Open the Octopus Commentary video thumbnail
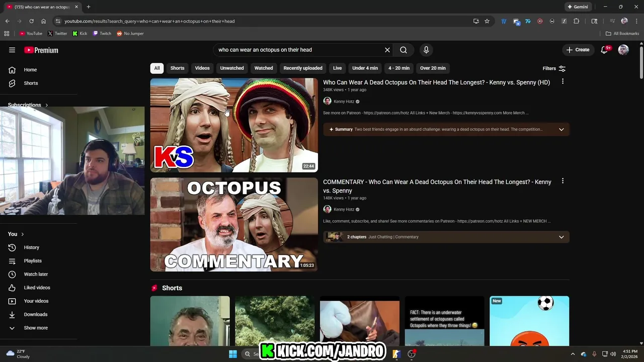 tap(234, 225)
